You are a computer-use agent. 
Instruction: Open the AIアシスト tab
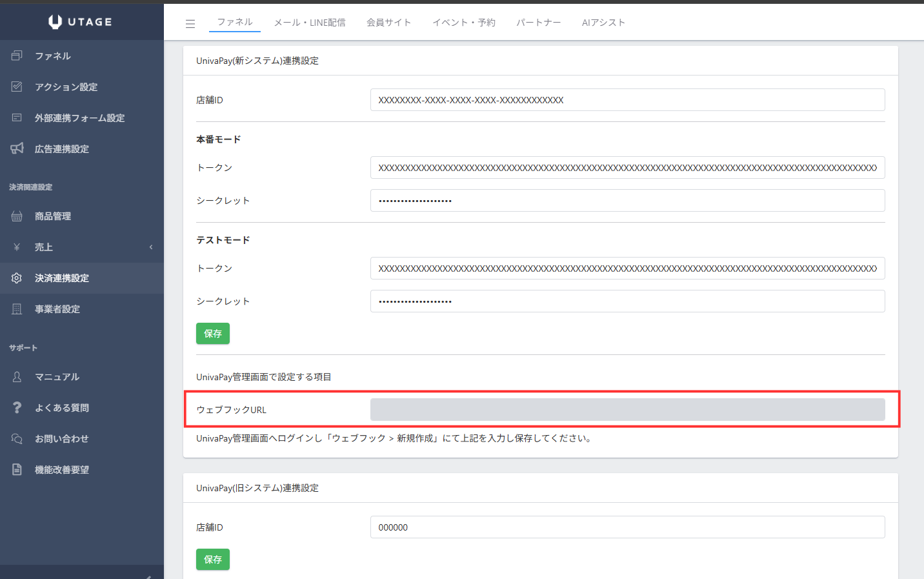(603, 23)
